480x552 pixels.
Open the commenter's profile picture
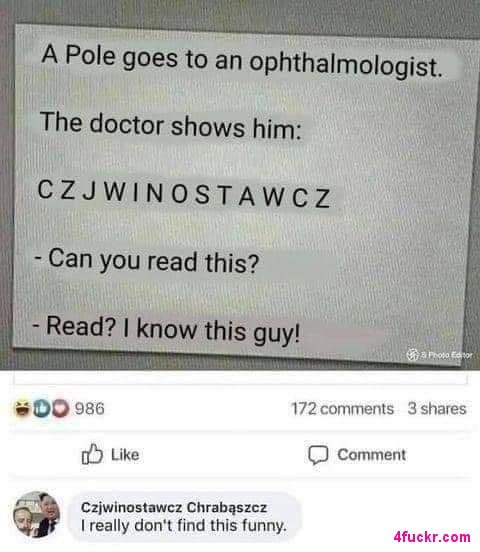[x=36, y=514]
